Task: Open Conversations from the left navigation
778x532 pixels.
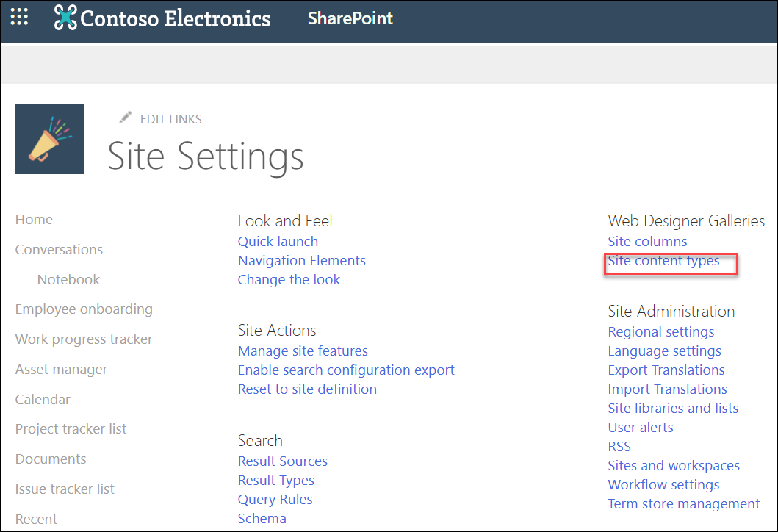Action: [59, 249]
